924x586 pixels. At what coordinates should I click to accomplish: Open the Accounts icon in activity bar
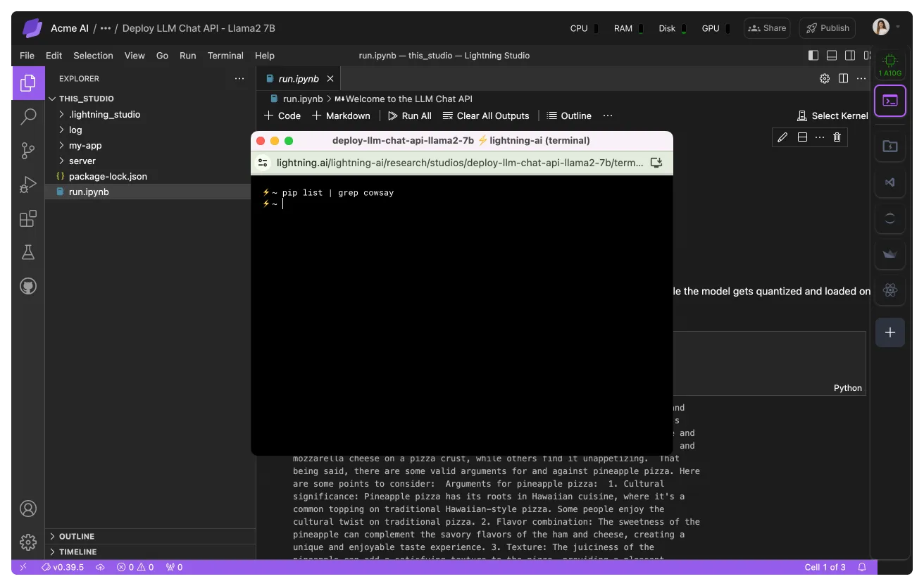pyautogui.click(x=28, y=509)
